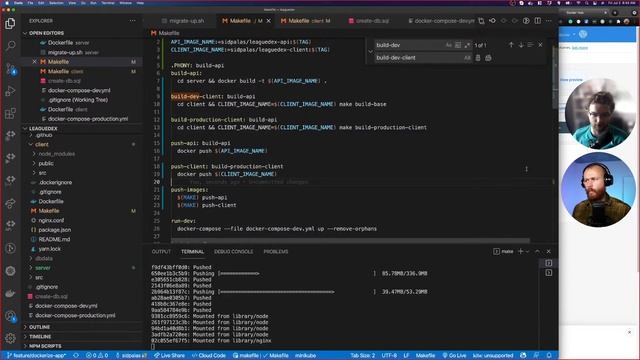The height and width of the screenshot is (360, 640).
Task: Click the errors and warnings count in status bar
Action: 97,356
